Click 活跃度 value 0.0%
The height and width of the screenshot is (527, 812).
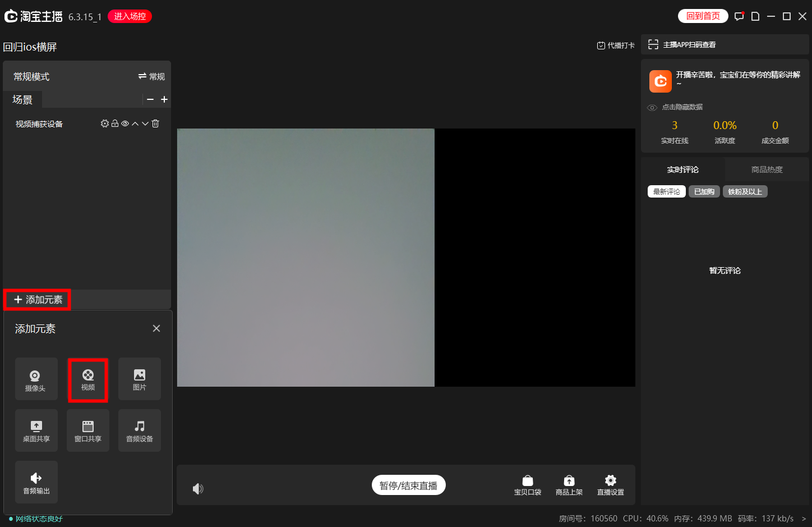click(x=725, y=125)
